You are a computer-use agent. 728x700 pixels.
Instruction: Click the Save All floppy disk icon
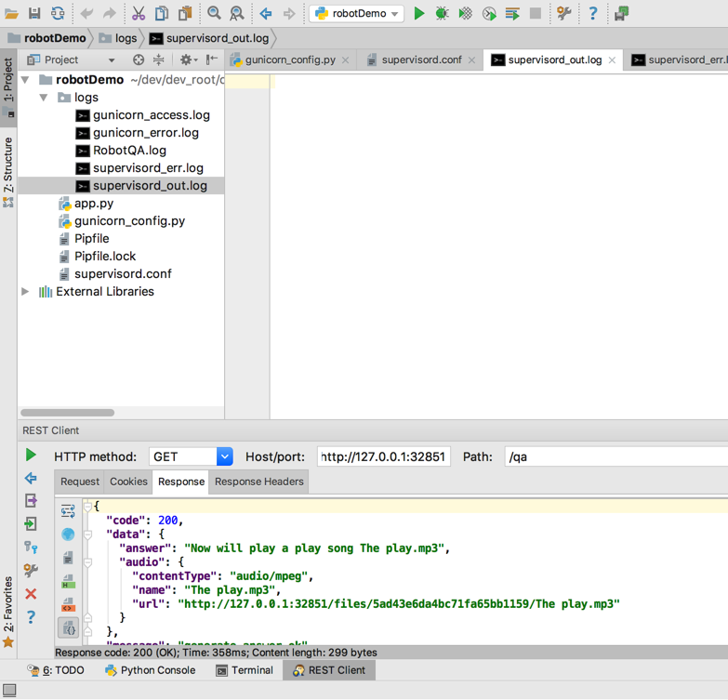(x=34, y=14)
